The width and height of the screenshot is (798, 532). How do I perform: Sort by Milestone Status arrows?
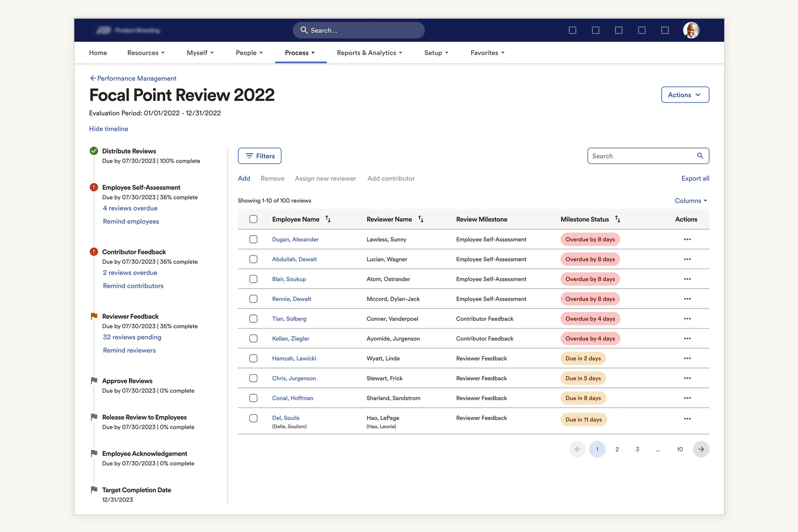[618, 219]
